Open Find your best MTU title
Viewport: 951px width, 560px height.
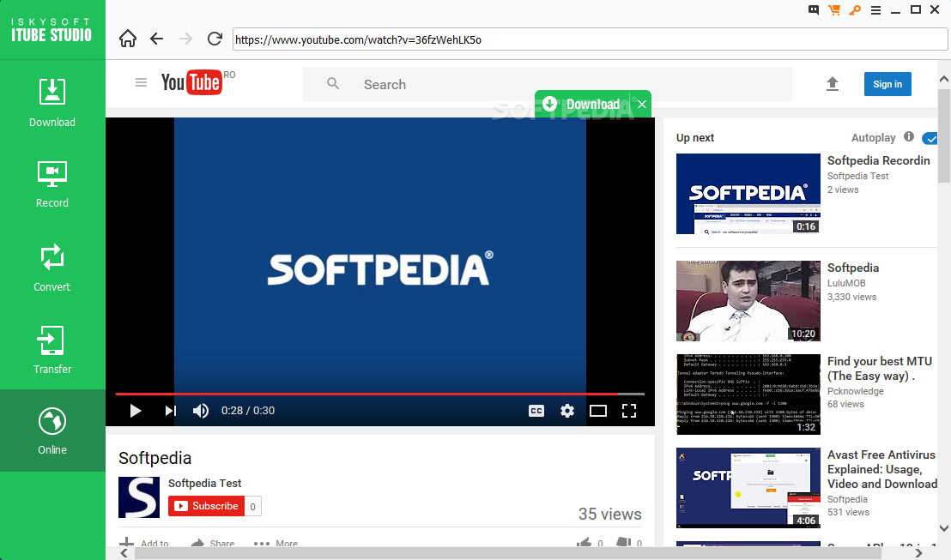click(880, 369)
